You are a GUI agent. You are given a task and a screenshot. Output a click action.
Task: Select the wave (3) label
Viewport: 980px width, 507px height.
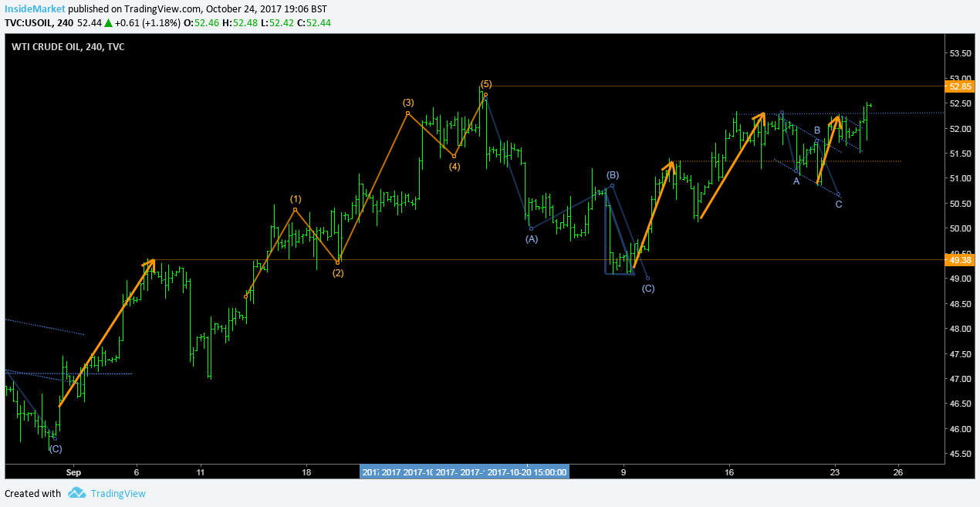(407, 103)
